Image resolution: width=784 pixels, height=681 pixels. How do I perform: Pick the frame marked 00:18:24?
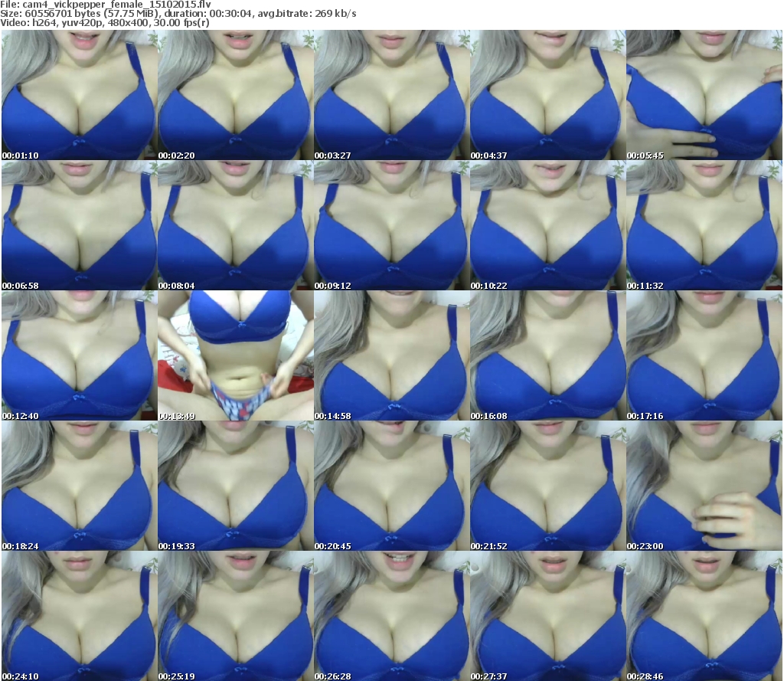pos(79,486)
